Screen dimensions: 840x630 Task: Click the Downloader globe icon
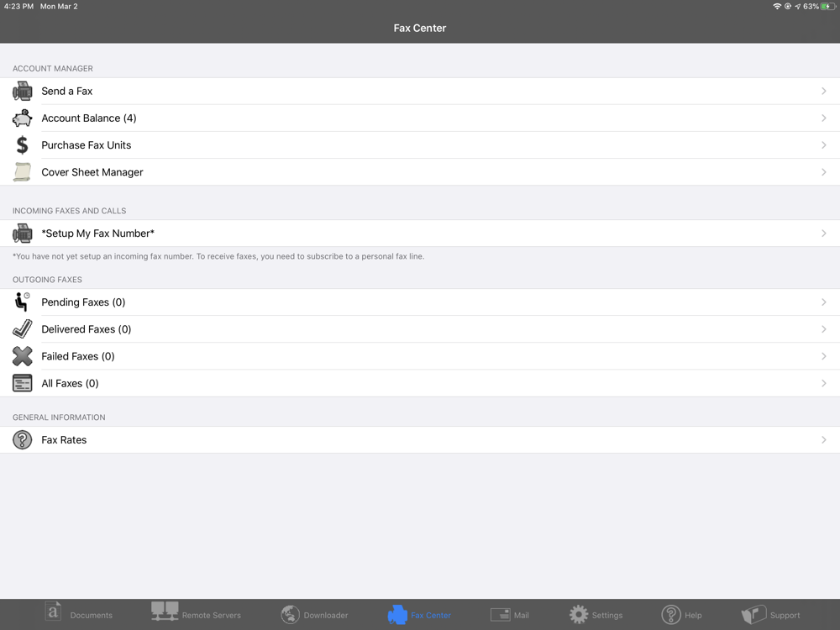pos(291,615)
